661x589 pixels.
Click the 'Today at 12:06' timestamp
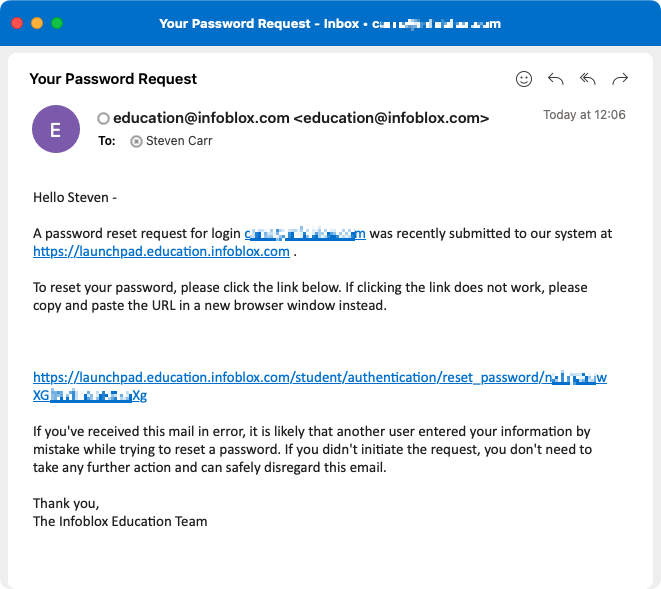tap(584, 115)
